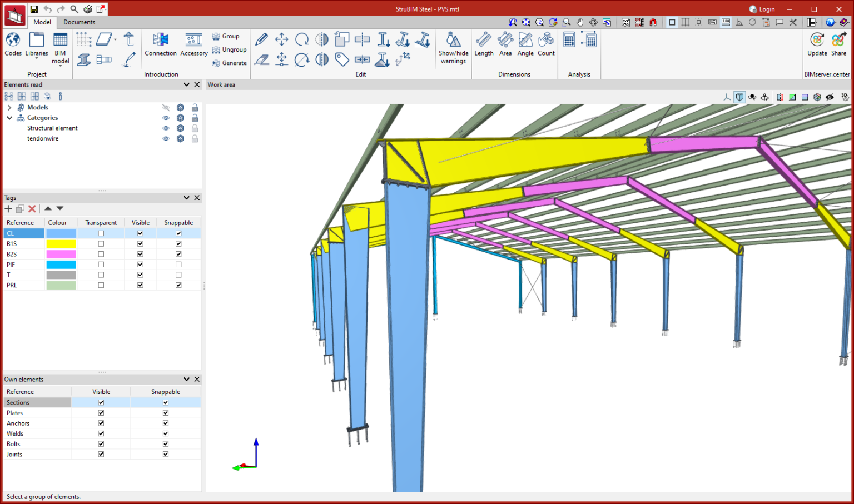This screenshot has width=854, height=504.
Task: Select the Connection tool
Action: [160, 44]
